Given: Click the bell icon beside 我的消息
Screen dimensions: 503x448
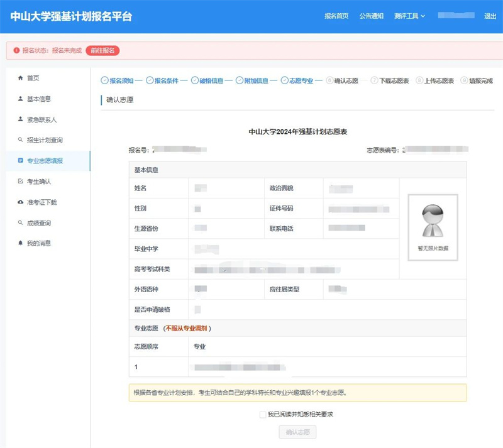Looking at the screenshot, I should pos(21,243).
